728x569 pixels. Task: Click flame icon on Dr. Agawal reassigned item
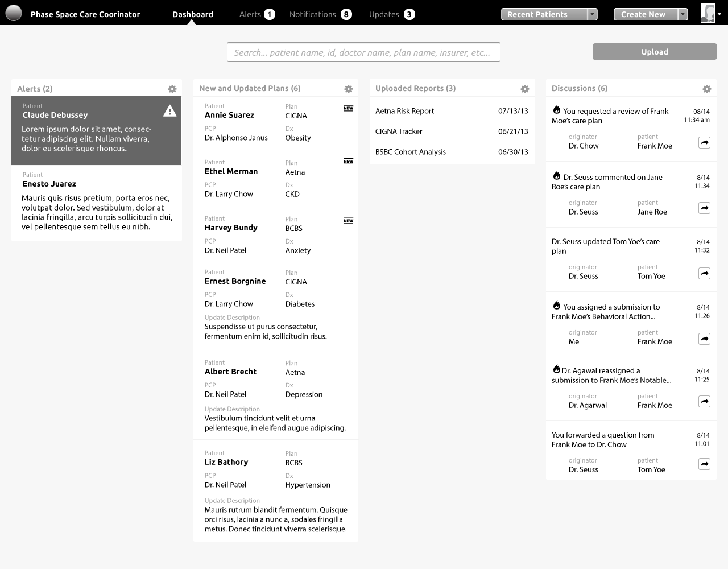(x=556, y=369)
